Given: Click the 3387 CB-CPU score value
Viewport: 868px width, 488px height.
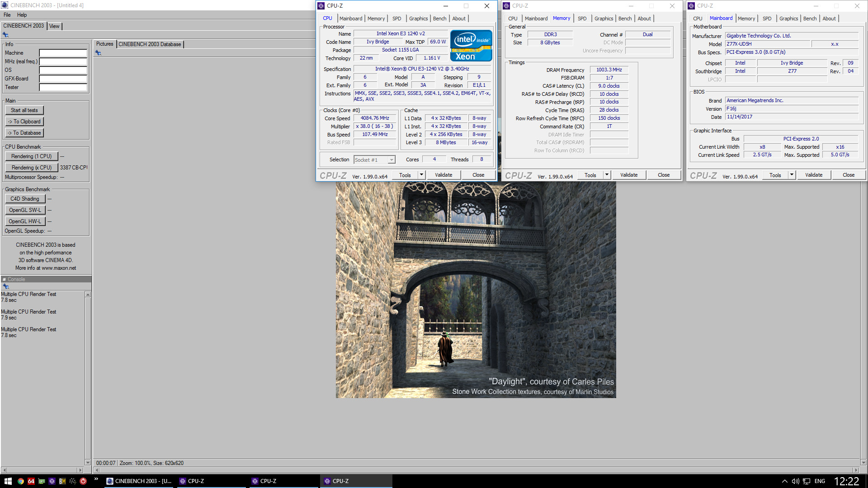Looking at the screenshot, I should tap(74, 168).
